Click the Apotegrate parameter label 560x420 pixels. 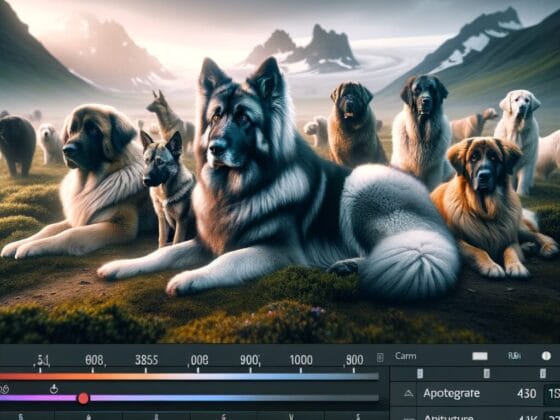[x=451, y=394]
